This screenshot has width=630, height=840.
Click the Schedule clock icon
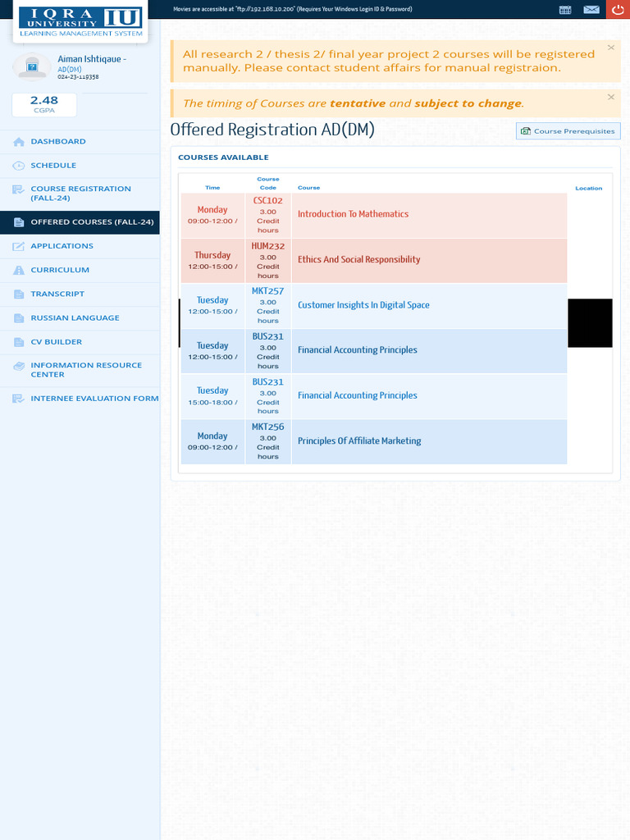pyautogui.click(x=19, y=166)
